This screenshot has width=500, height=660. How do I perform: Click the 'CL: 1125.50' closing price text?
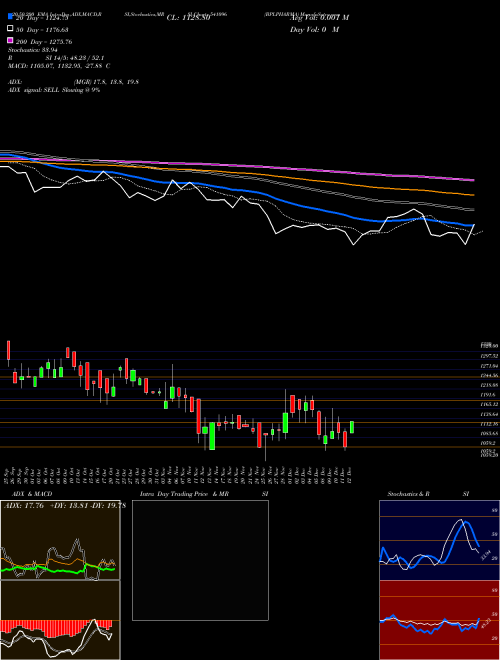pyautogui.click(x=188, y=18)
